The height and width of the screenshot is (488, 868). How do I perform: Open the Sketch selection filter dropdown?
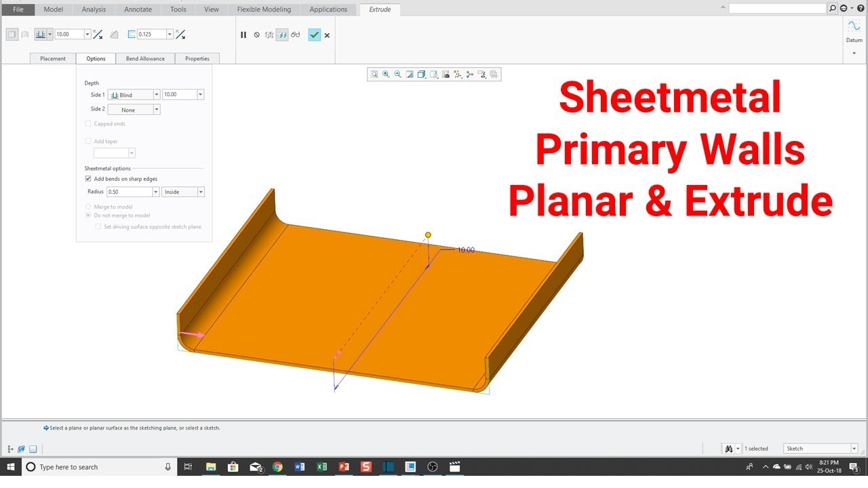point(854,449)
